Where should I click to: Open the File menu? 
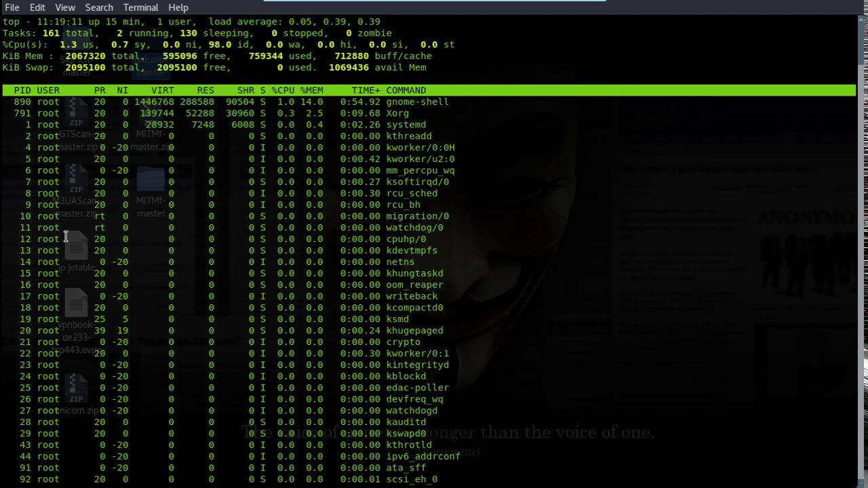pyautogui.click(x=12, y=7)
